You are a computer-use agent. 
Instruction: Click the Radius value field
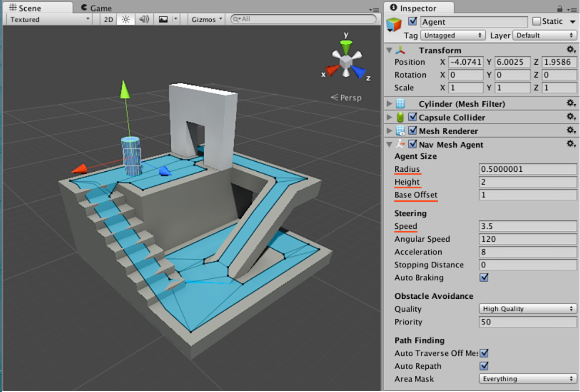point(528,169)
